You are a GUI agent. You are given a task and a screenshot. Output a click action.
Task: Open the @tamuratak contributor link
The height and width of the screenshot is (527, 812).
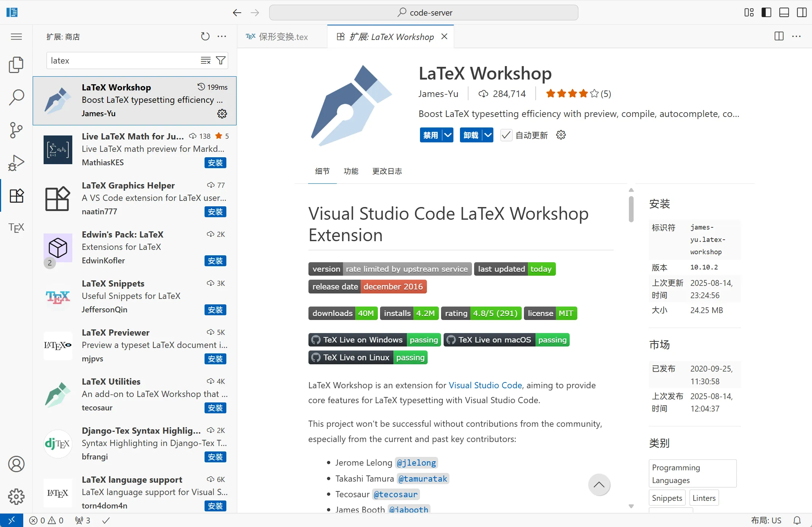pyautogui.click(x=423, y=479)
